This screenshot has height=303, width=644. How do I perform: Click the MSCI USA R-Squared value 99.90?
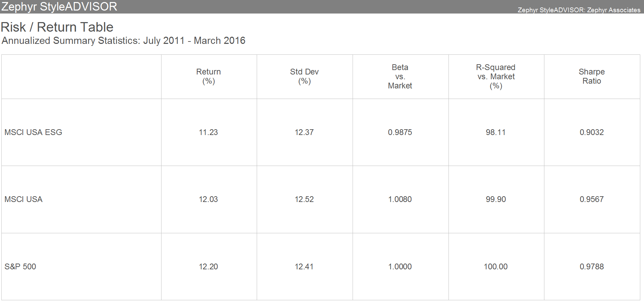coord(496,199)
